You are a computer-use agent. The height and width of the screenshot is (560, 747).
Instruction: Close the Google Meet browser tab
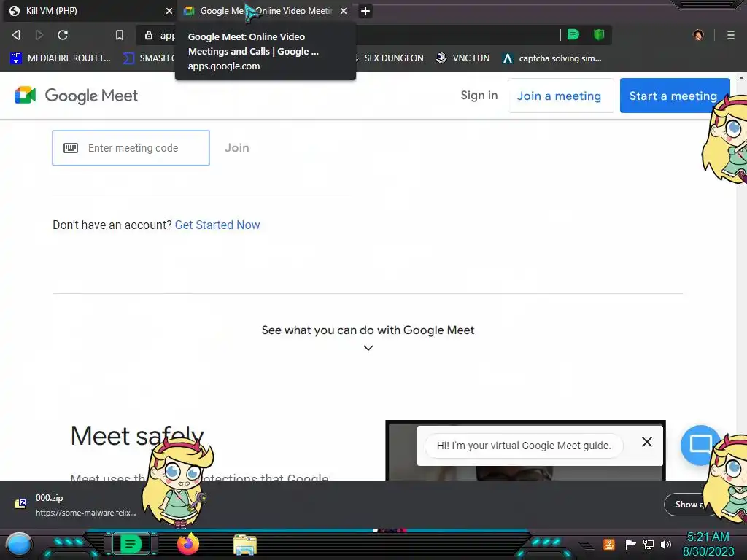pyautogui.click(x=344, y=10)
